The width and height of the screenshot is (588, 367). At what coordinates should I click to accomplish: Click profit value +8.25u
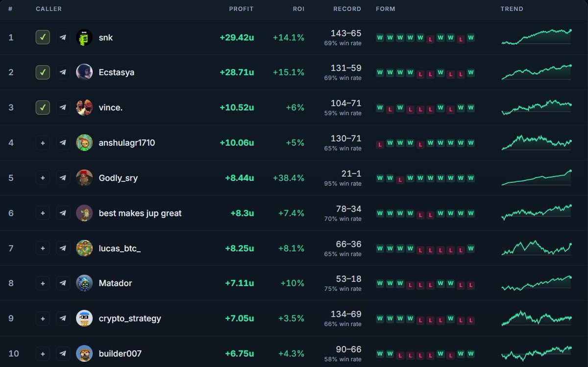pos(239,248)
